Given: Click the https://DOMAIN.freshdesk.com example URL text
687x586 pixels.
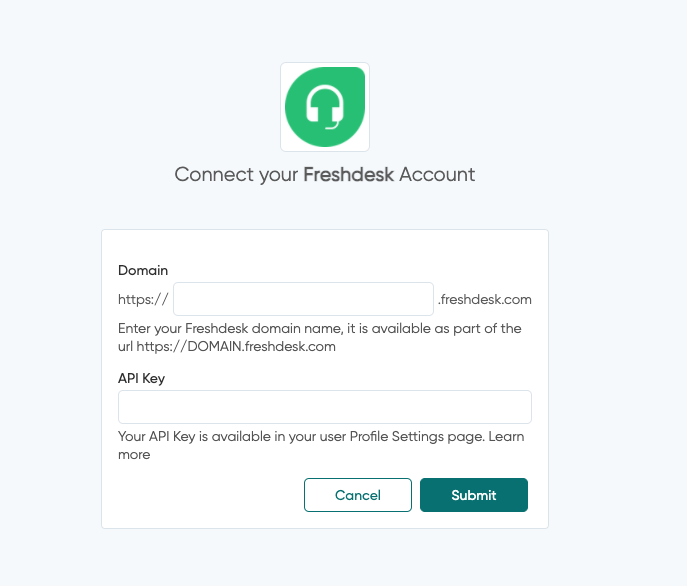Looking at the screenshot, I should (x=236, y=347).
